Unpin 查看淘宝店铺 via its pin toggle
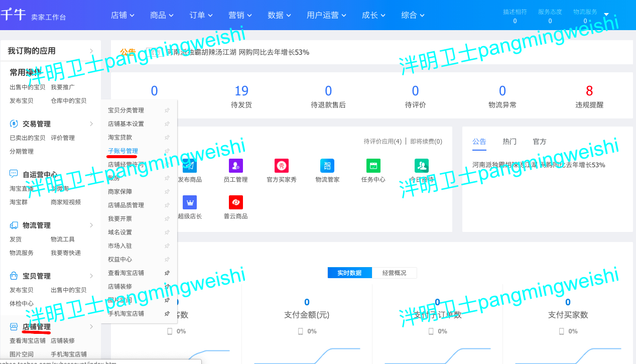The width and height of the screenshot is (636, 364). 167,273
